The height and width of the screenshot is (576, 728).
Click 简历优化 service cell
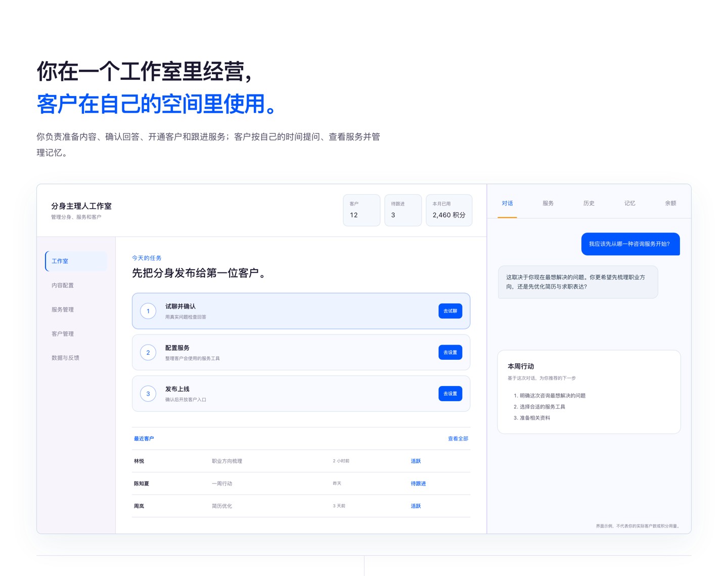(x=222, y=506)
